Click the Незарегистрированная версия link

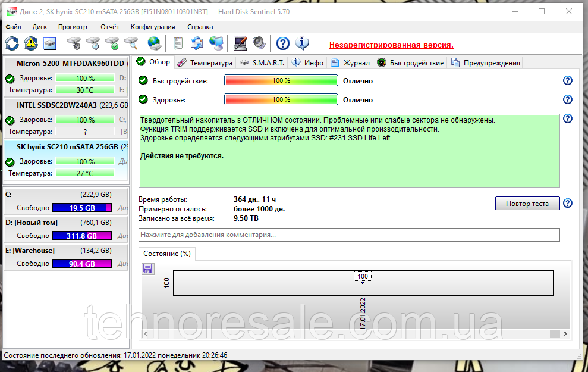point(391,45)
